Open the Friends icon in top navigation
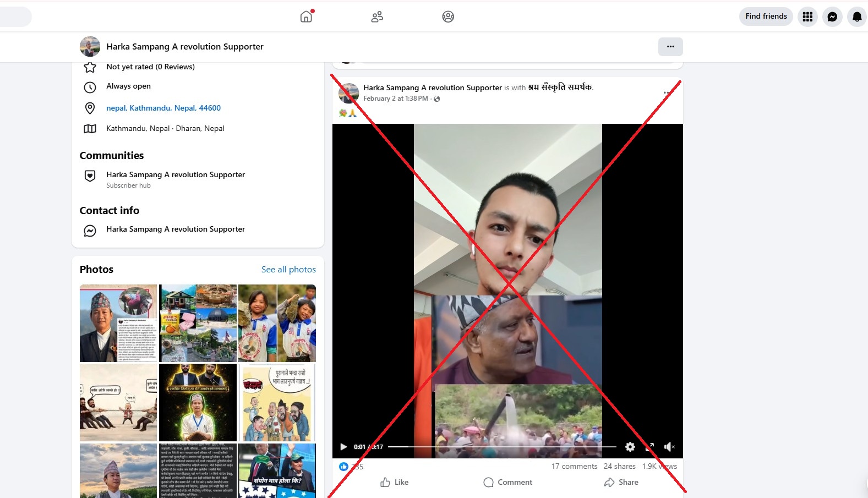The image size is (868, 498). (377, 17)
